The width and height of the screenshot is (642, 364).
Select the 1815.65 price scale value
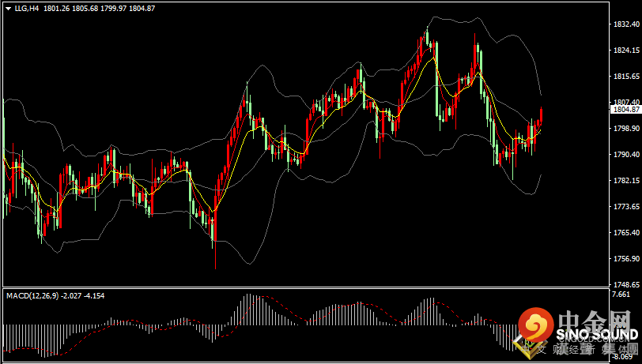[626, 77]
